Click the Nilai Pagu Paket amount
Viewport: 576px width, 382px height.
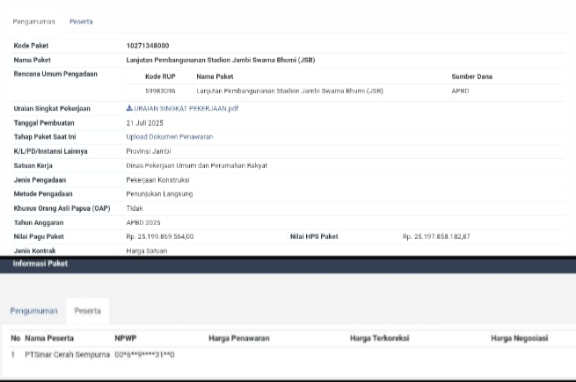[x=160, y=237]
